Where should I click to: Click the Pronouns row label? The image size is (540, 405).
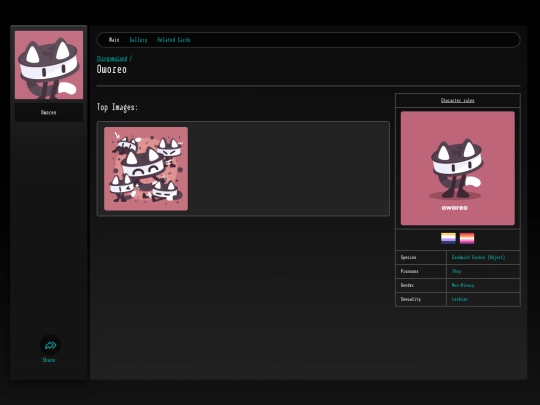(x=409, y=271)
